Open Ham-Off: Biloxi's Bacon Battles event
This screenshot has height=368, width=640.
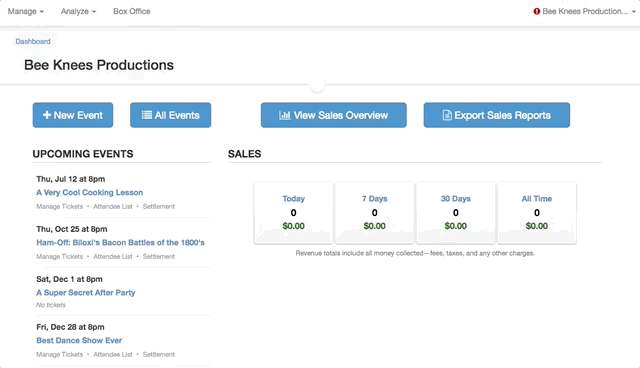tap(120, 242)
